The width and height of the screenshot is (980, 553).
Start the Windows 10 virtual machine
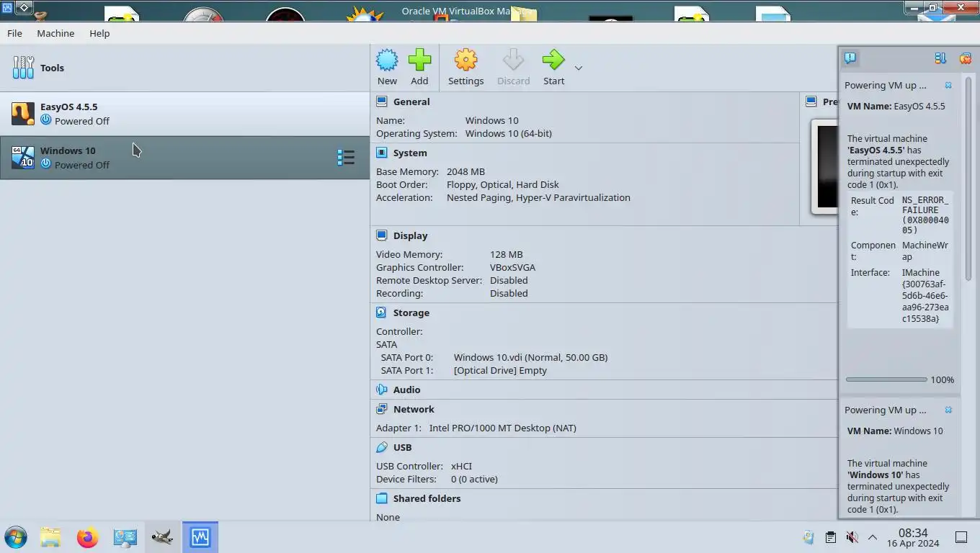pyautogui.click(x=553, y=68)
